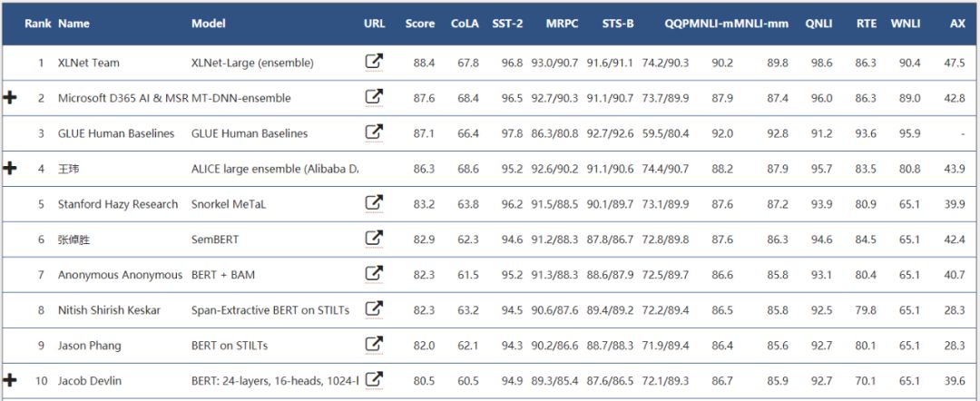The width and height of the screenshot is (980, 401).
Task: Click the Rank column header
Action: [x=38, y=24]
